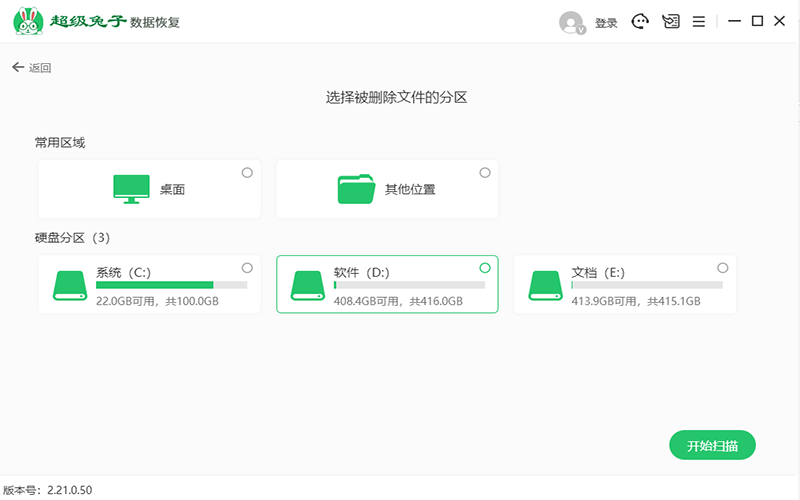800x500 pixels.
Task: Select the 文档 (E:) radio button
Action: [722, 268]
